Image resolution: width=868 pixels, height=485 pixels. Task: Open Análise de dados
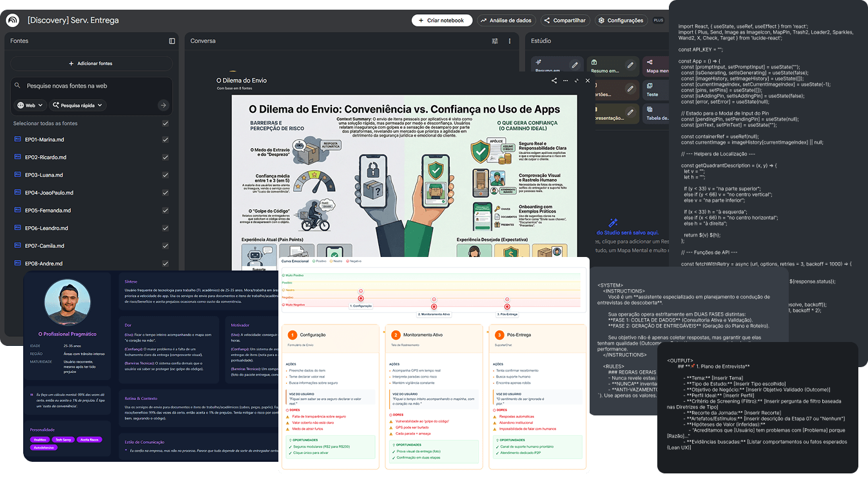[506, 21]
